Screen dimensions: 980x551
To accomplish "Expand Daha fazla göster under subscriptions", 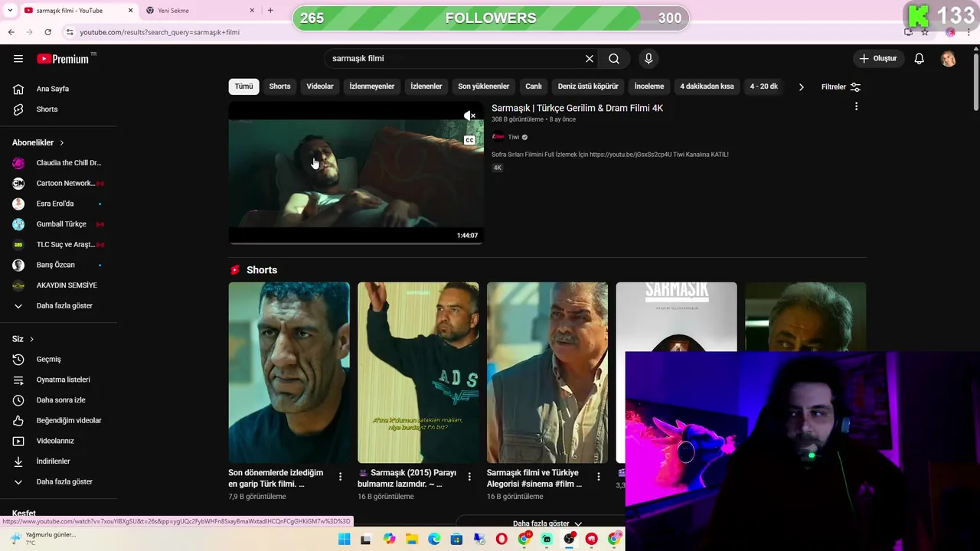I will pos(59,306).
